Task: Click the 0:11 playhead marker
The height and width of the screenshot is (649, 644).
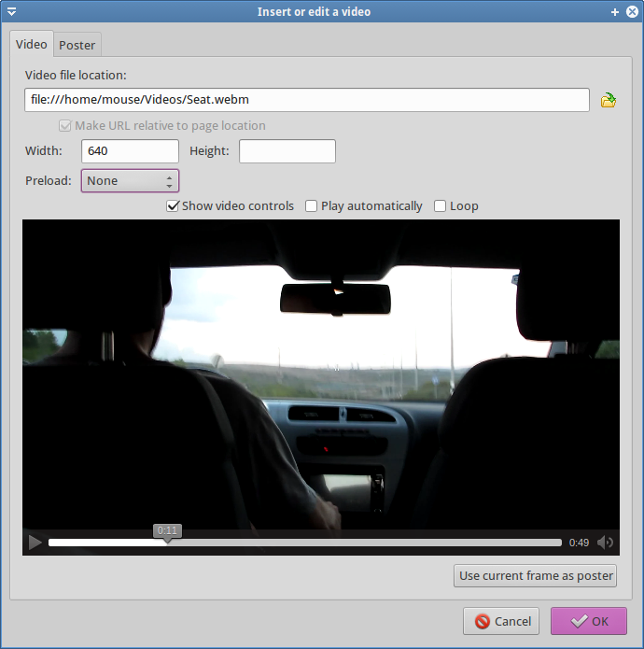Action: [x=167, y=531]
